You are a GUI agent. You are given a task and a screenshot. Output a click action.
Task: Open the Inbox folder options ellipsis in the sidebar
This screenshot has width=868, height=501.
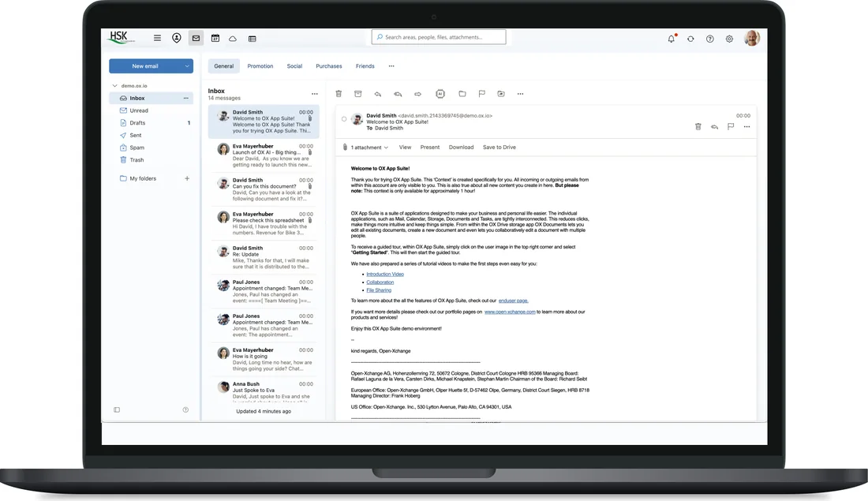(x=186, y=98)
